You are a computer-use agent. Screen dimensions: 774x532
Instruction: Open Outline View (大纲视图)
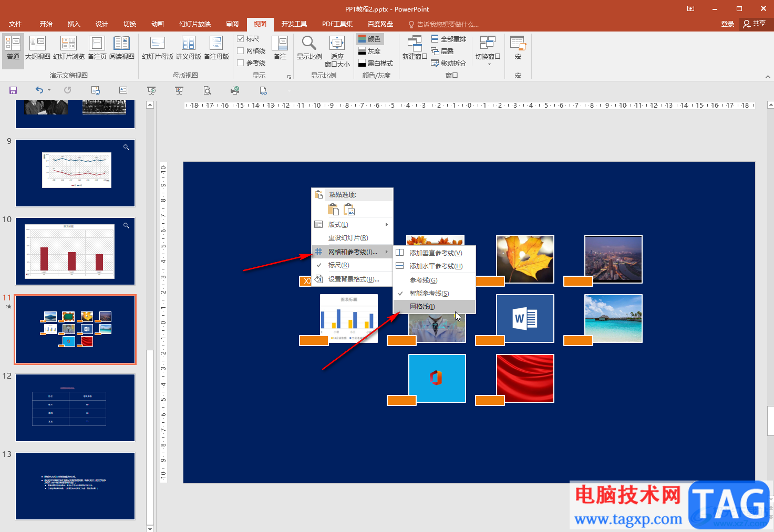click(38, 49)
